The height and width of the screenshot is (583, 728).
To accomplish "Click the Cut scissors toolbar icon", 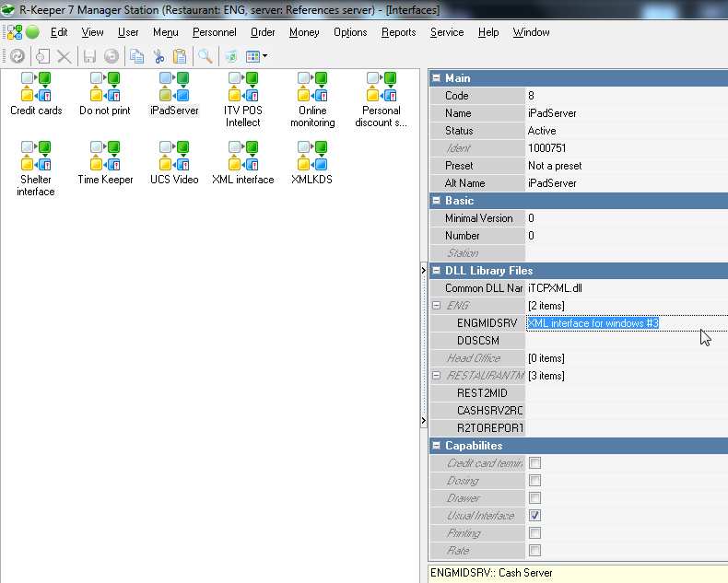I will (159, 56).
